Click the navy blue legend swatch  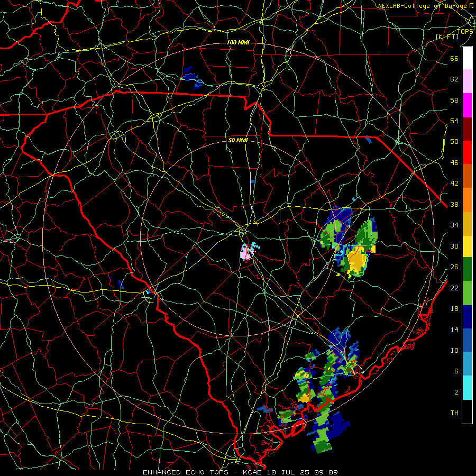pyautogui.click(x=467, y=317)
